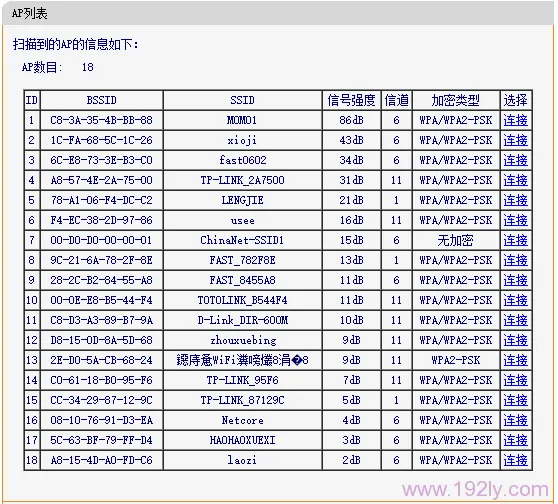Click SSID cell TP-LINK_87129C
This screenshot has width=558, height=504.
pyautogui.click(x=242, y=400)
